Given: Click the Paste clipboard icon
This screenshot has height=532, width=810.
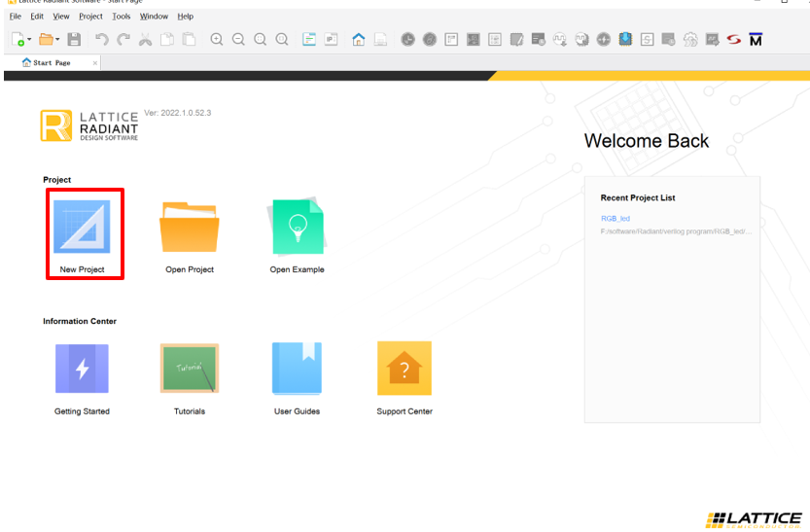Looking at the screenshot, I should tap(189, 39).
